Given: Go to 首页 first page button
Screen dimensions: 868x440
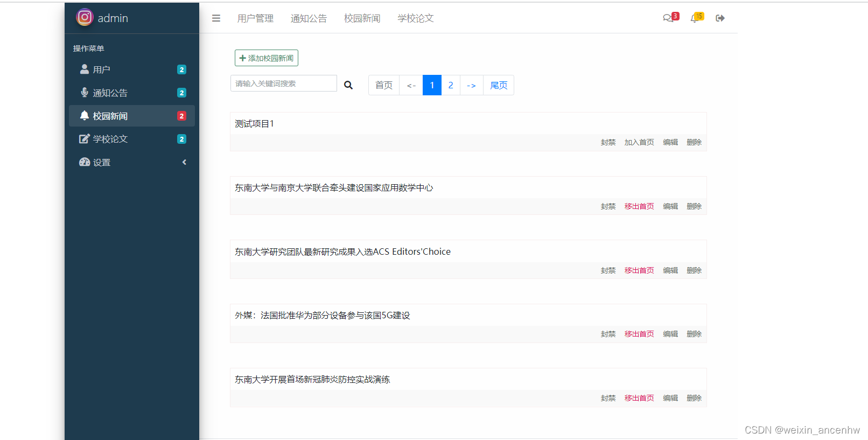Looking at the screenshot, I should point(384,85).
